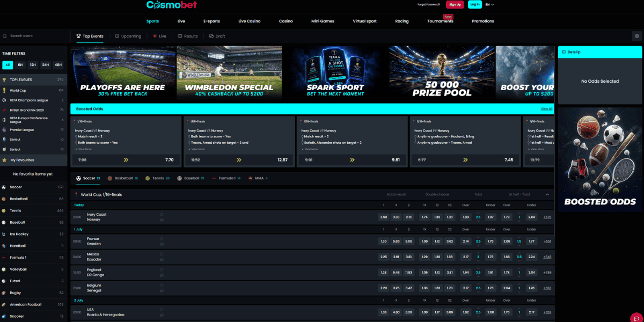Open +499 more markets for England match
Viewport: 644px width, 322px height.
(x=547, y=273)
